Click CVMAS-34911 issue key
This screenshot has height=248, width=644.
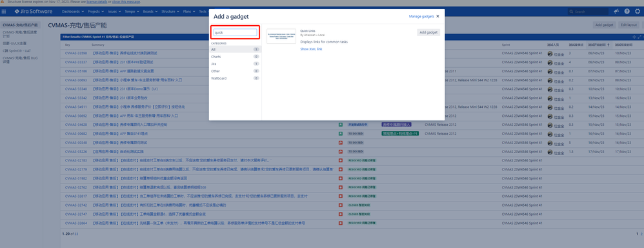tap(76, 107)
